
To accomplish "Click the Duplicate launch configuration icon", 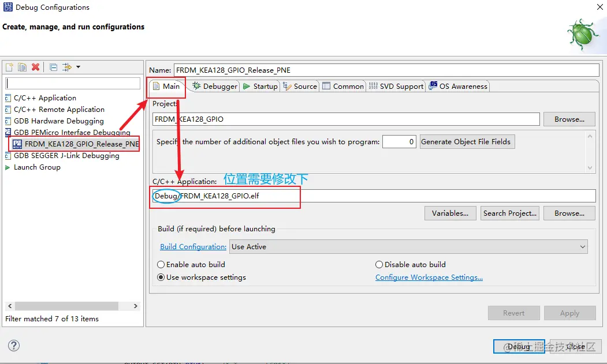I will (22, 67).
